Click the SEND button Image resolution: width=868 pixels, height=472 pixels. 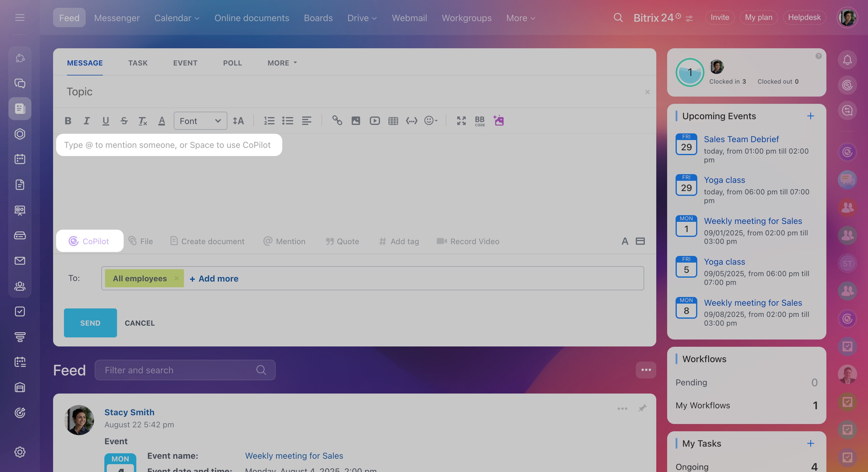click(90, 323)
